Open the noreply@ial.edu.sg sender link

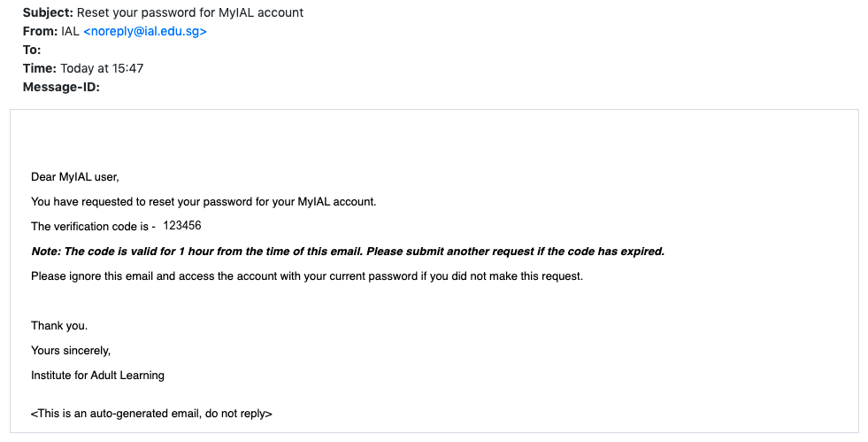point(145,32)
